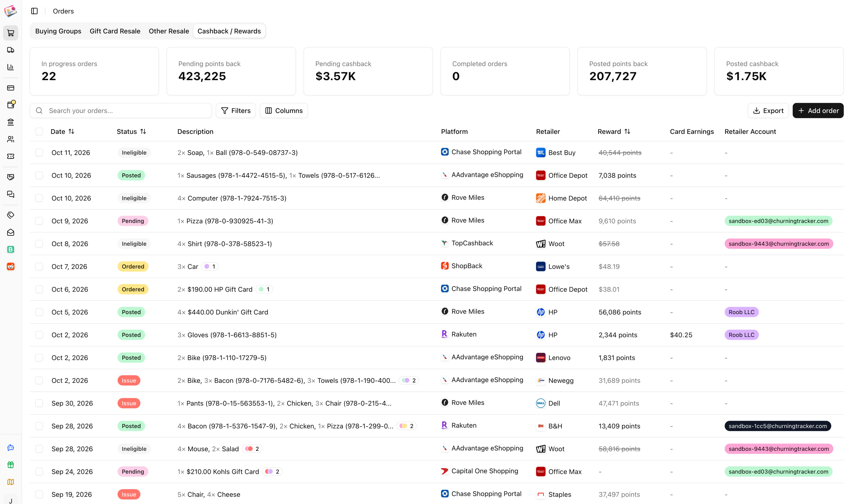Click the Export button

tap(768, 111)
